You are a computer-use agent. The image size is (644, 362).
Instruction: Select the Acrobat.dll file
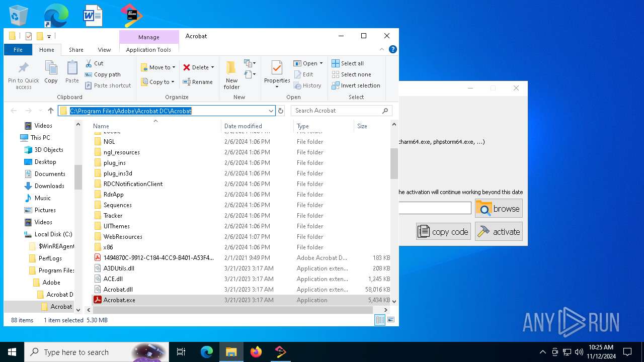click(x=241, y=290)
